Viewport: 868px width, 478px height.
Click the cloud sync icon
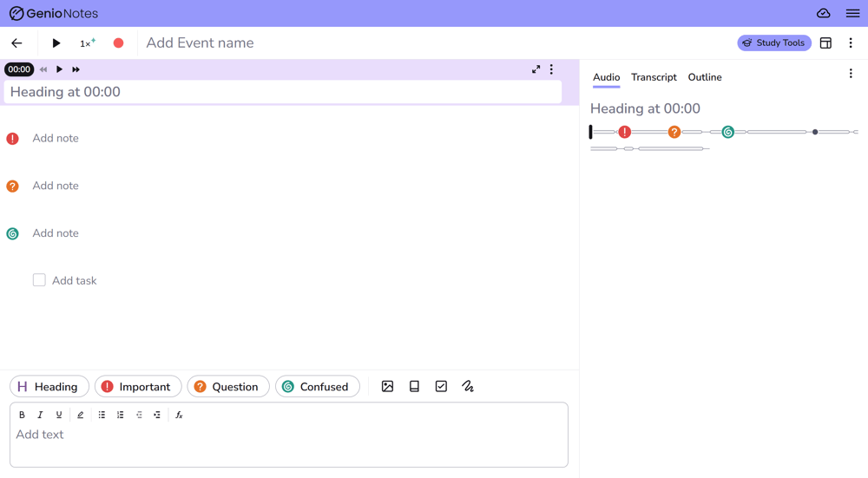(823, 13)
